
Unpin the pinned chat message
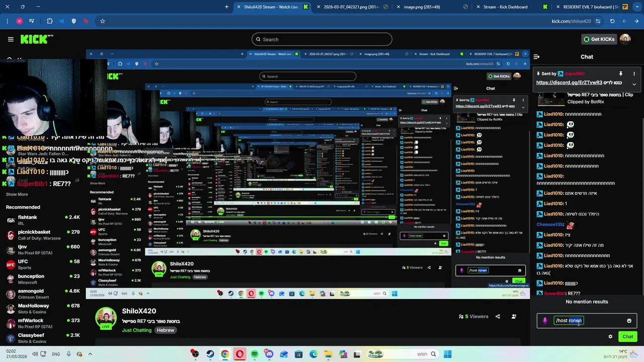click(x=620, y=74)
